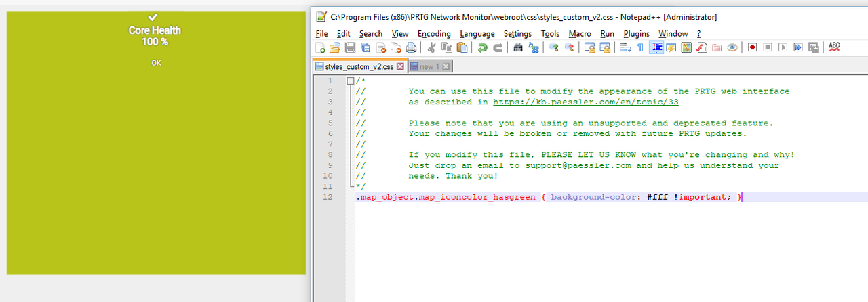This screenshot has width=868, height=302.
Task: Click the Close All toolbar icon
Action: click(x=396, y=47)
